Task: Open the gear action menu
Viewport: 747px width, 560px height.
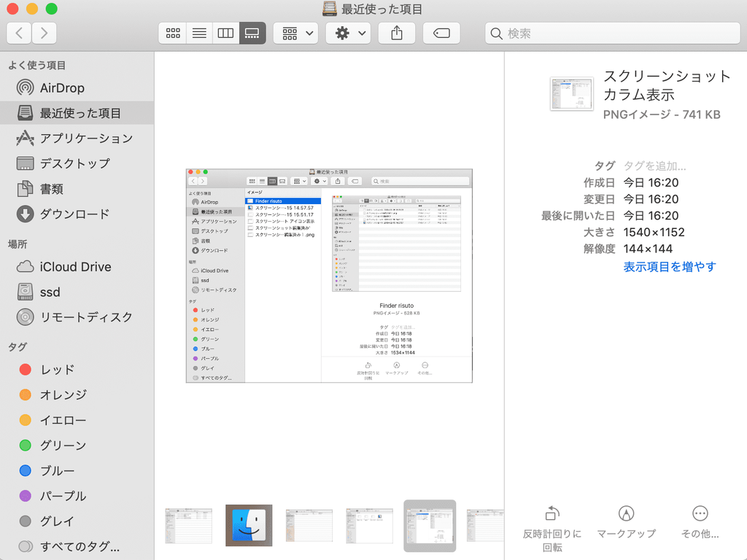Action: click(x=348, y=34)
